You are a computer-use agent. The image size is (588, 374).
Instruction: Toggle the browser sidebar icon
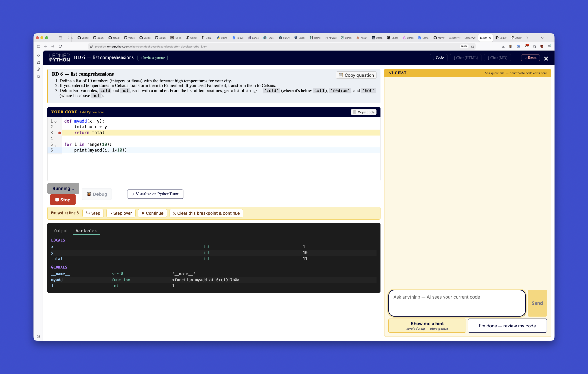coord(38,46)
